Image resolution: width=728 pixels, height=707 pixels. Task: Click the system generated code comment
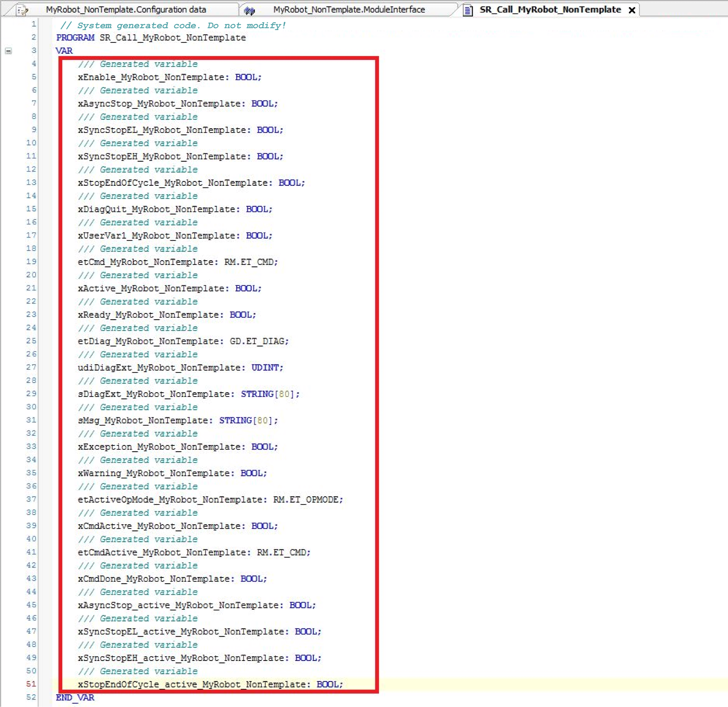[173, 25]
